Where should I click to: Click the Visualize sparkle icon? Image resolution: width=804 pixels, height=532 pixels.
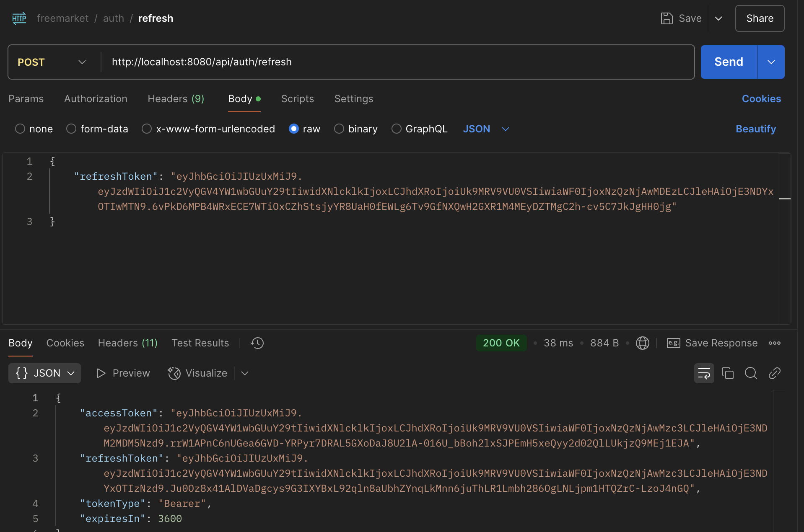click(x=174, y=373)
